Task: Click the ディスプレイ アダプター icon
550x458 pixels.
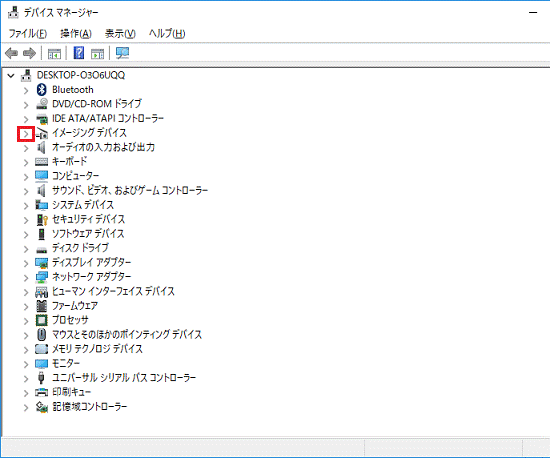Action: click(42, 263)
